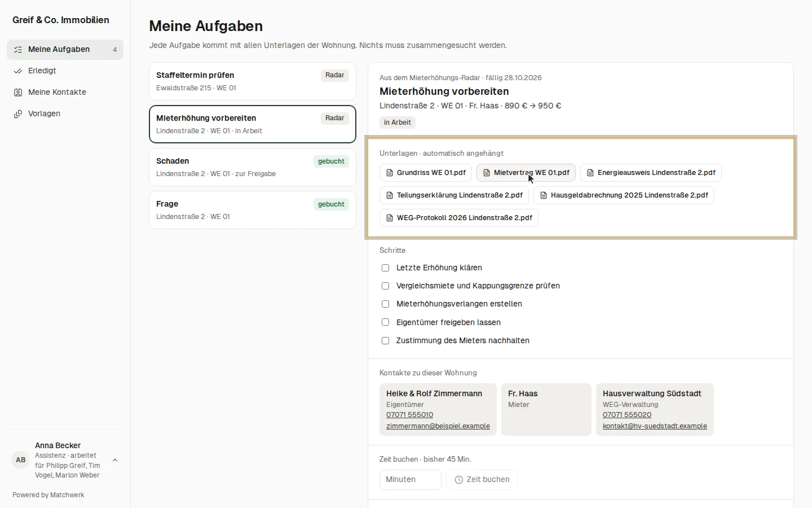812x508 pixels.
Task: Open Meine Kontakte page
Action: coord(65,93)
